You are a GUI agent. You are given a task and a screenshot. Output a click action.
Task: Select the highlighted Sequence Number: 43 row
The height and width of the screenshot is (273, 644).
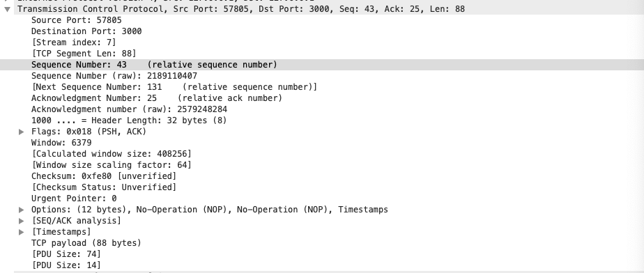[322, 65]
